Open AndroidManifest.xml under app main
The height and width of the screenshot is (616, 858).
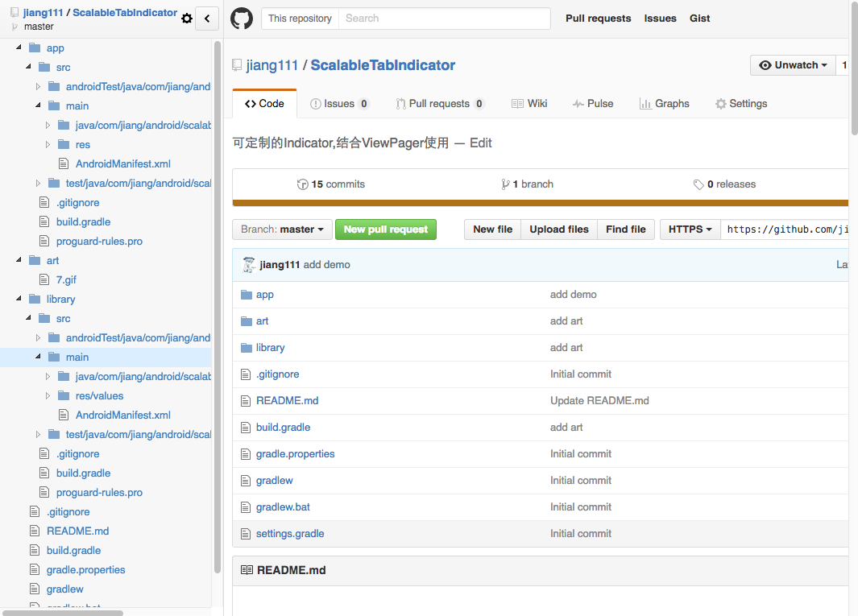click(123, 163)
